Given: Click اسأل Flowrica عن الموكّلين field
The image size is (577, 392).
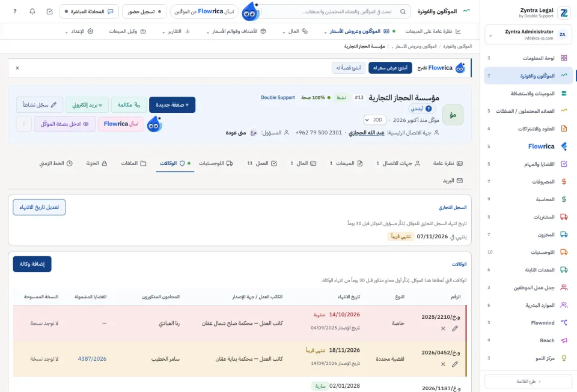Looking at the screenshot, I should [x=204, y=12].
